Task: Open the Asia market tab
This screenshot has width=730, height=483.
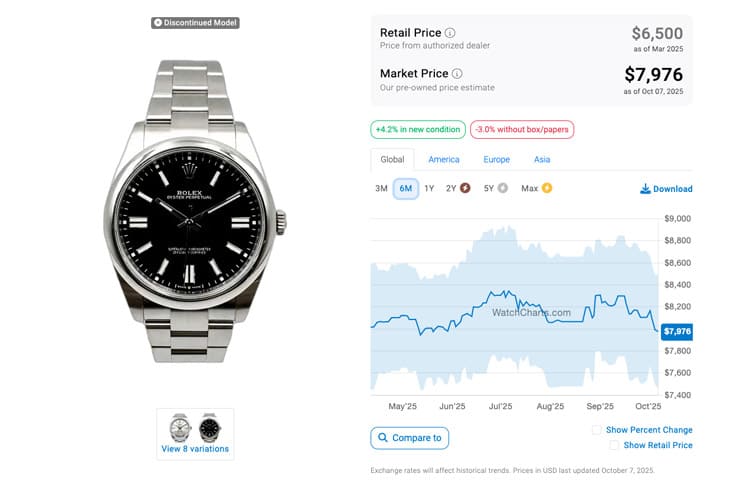Action: 542,159
